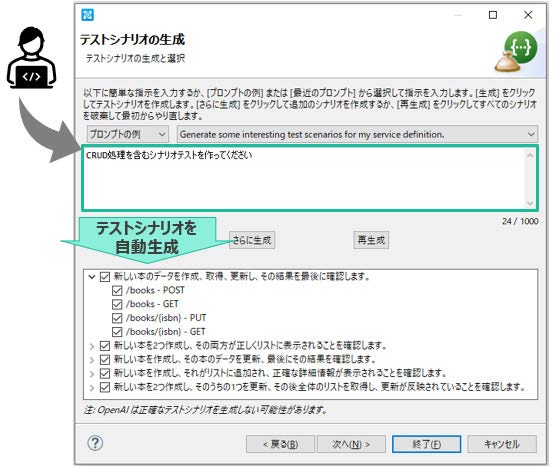Screen dimensions: 556x468
Task: Click the < 戻る(B) button
Action: (280, 444)
